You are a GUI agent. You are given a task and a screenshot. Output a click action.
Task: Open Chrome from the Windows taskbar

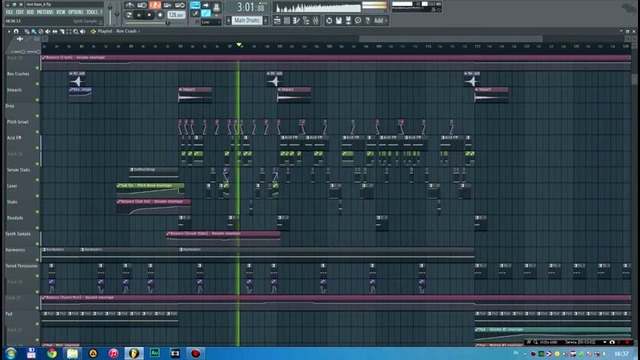point(52,353)
